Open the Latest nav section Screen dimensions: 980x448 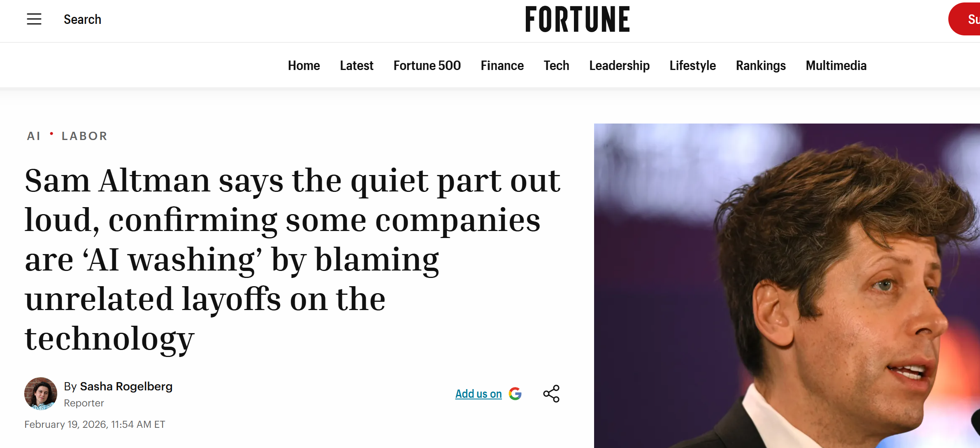click(x=356, y=65)
